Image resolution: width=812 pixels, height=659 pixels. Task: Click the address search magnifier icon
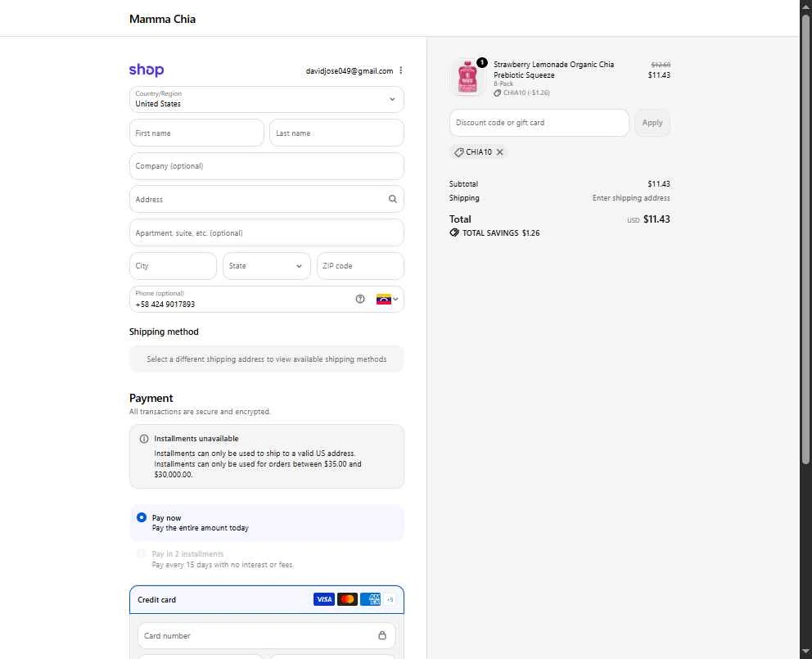pos(393,199)
